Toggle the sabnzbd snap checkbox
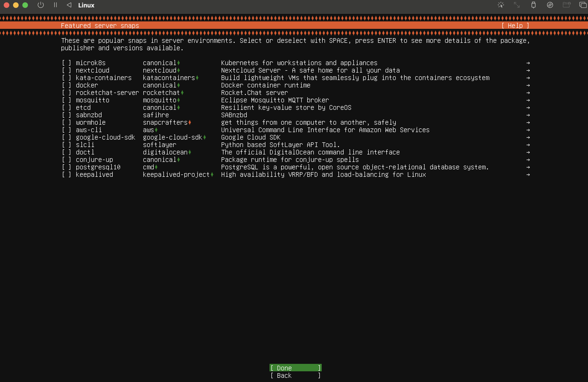 click(x=67, y=115)
